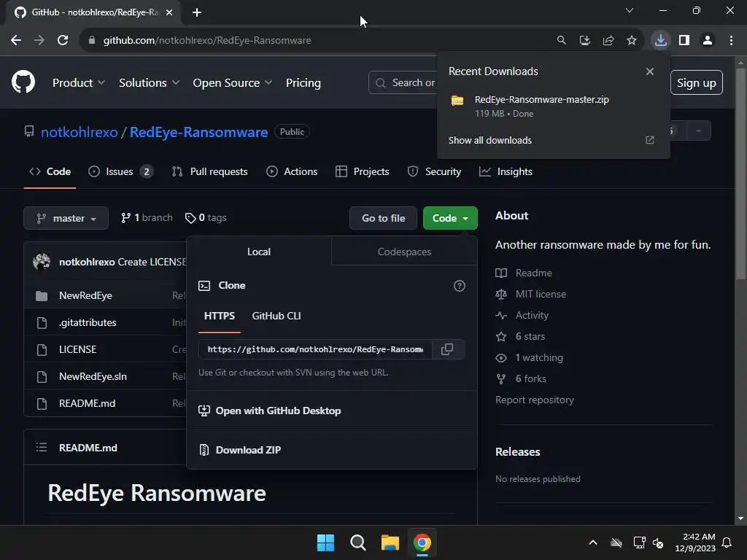Click the 1 branch link

pos(147,217)
